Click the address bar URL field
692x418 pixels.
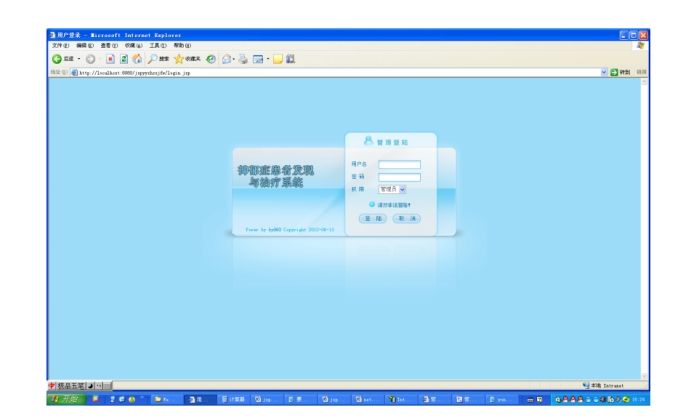[339, 73]
